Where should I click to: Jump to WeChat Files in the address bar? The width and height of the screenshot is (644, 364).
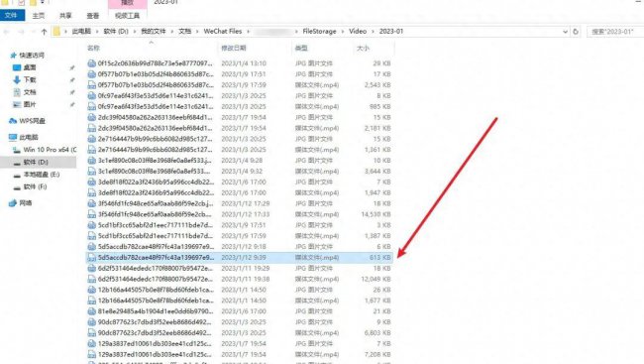click(223, 32)
